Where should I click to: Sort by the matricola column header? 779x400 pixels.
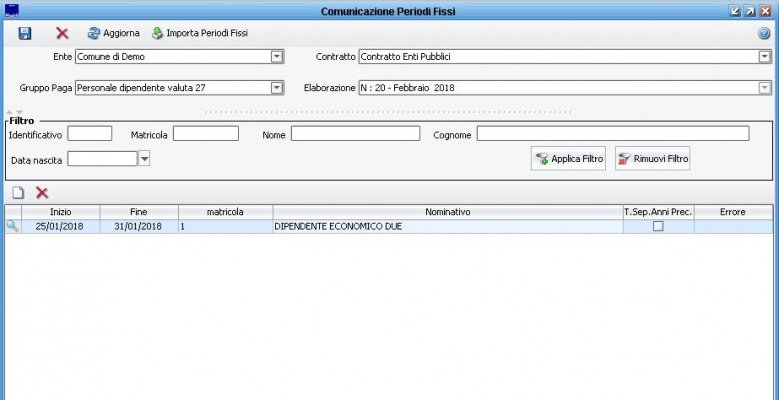click(226, 212)
